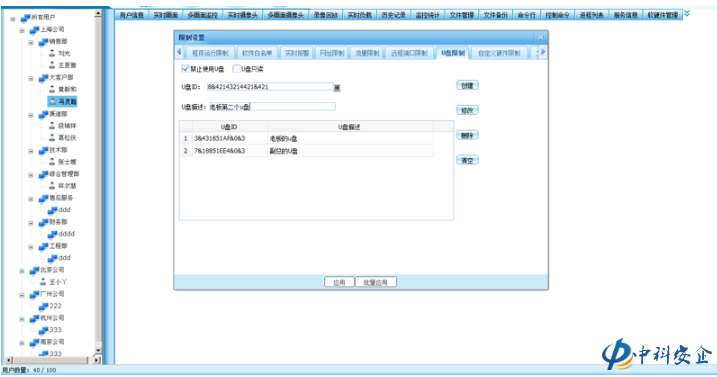Collapse the 北京公司 tree node

[22, 271]
